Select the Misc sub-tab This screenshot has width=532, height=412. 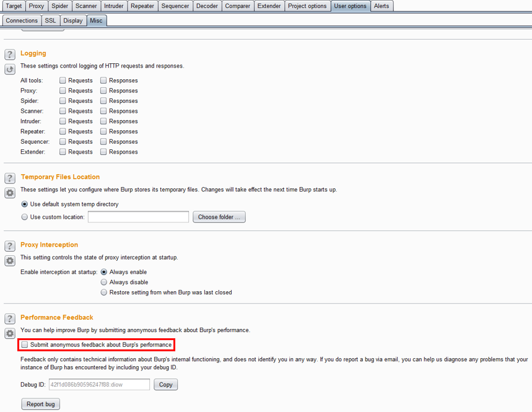coord(97,20)
